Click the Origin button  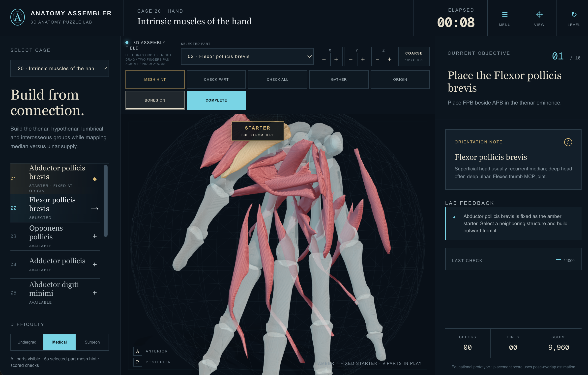pos(400,80)
